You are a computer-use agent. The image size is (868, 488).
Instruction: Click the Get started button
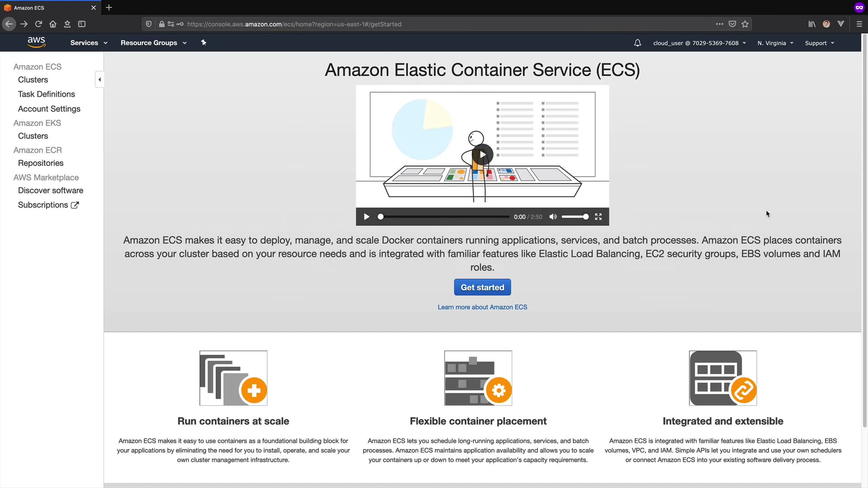tap(482, 287)
